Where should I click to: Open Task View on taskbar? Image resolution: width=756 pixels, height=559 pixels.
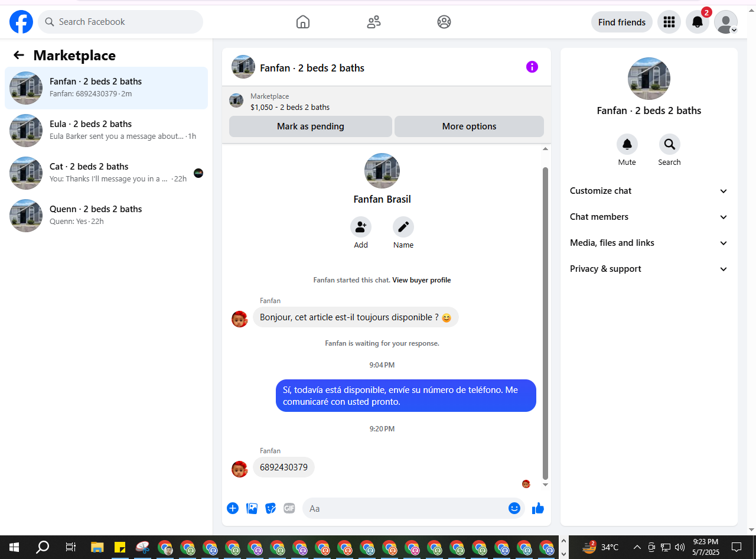70,547
